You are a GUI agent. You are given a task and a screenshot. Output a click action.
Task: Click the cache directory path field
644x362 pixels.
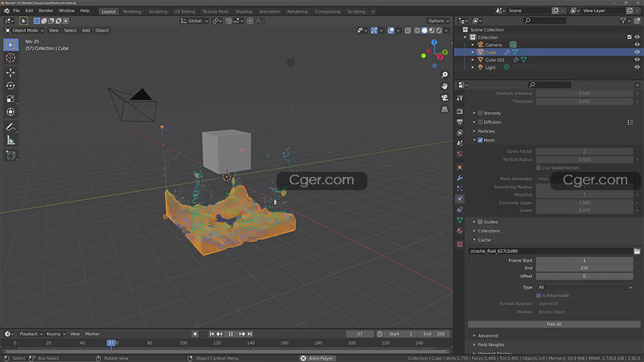(550, 251)
